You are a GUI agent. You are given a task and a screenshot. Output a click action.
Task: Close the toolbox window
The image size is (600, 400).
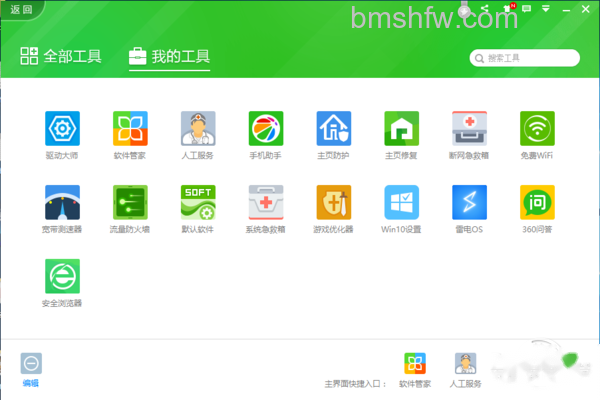pos(585,9)
